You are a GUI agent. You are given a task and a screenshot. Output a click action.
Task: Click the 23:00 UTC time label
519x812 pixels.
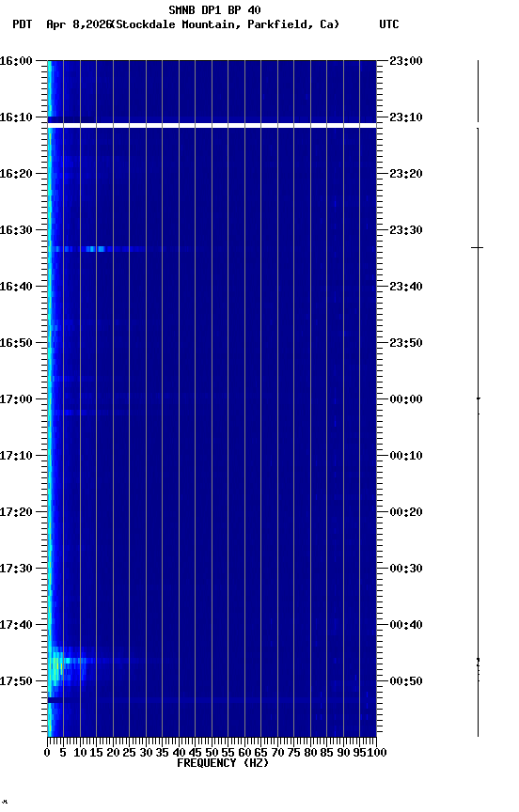point(406,60)
